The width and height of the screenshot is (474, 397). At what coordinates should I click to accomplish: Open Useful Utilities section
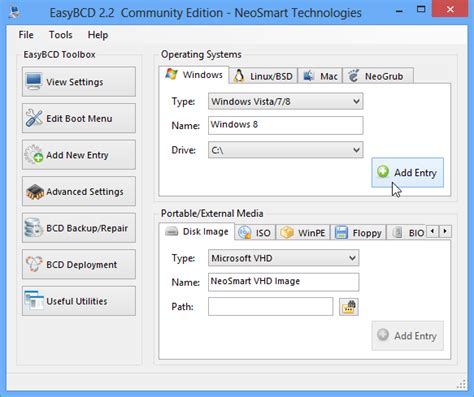(79, 301)
